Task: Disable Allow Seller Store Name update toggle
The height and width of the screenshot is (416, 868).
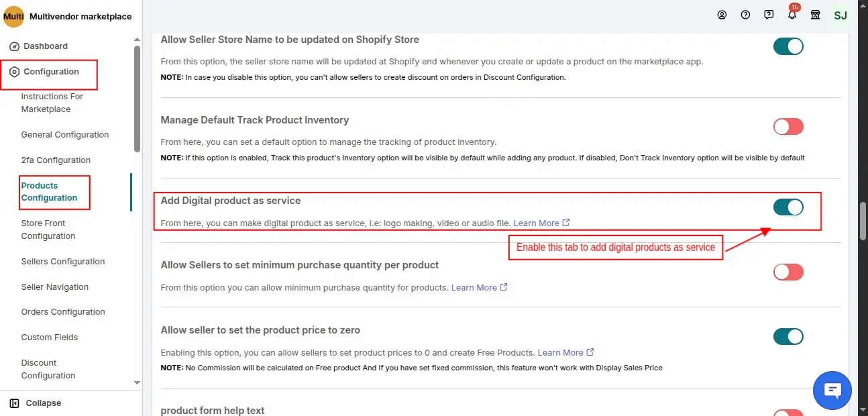Action: (x=788, y=46)
